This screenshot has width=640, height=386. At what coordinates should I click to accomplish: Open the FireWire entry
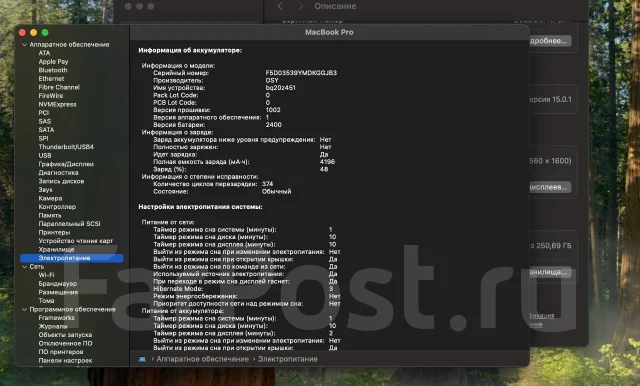coord(51,96)
